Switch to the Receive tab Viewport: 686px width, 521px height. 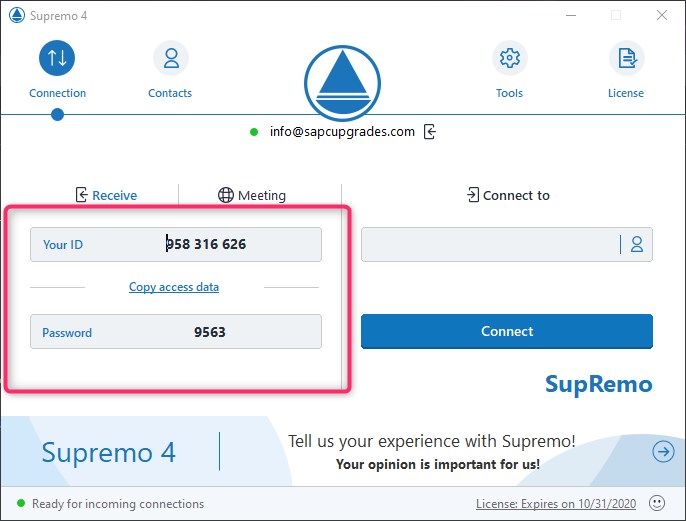point(106,195)
